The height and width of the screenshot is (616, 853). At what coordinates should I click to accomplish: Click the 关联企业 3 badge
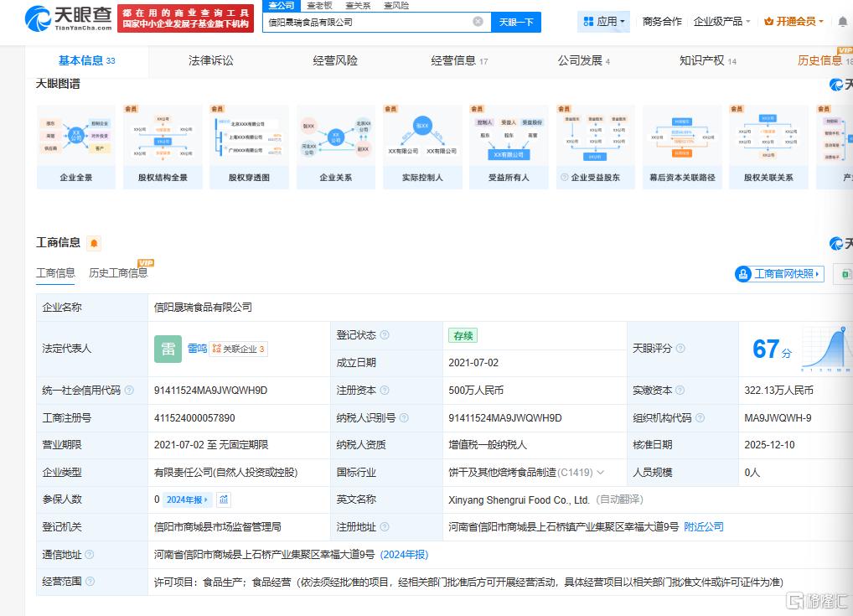(238, 349)
